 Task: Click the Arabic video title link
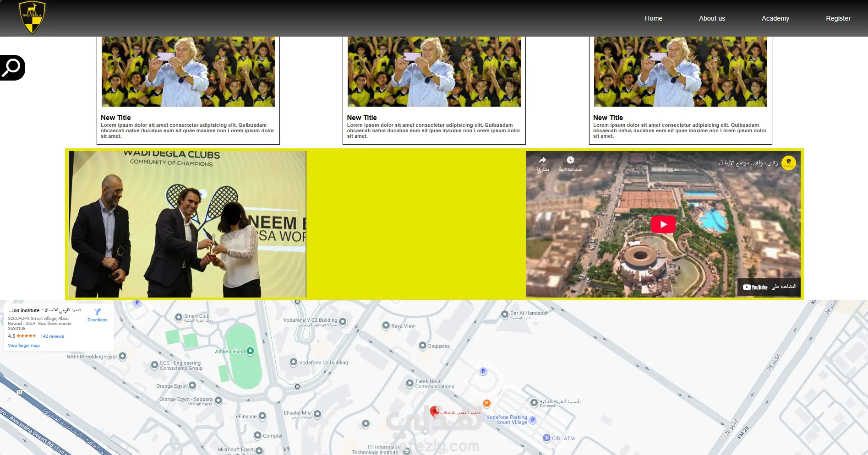point(748,163)
